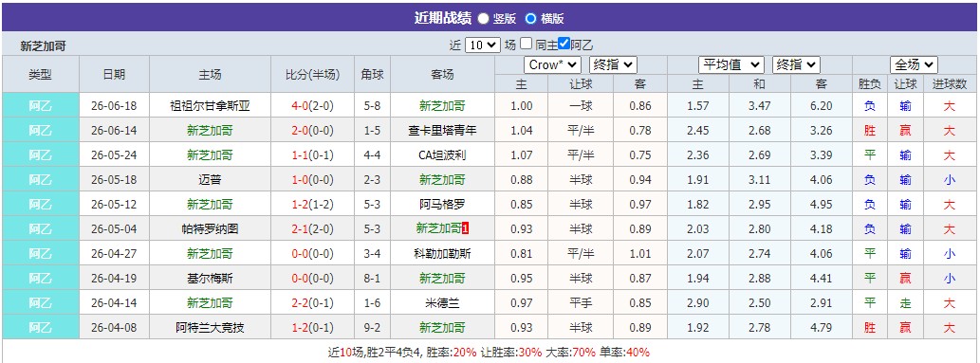Open 科勒加勒斯 team link
This screenshot has height=363, width=980.
coord(442,254)
